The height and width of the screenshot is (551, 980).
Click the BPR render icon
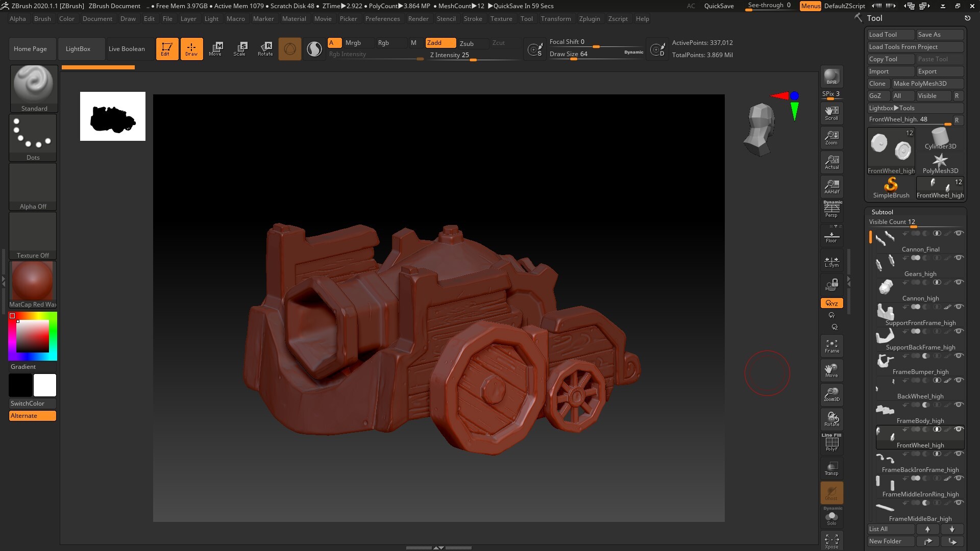click(831, 77)
